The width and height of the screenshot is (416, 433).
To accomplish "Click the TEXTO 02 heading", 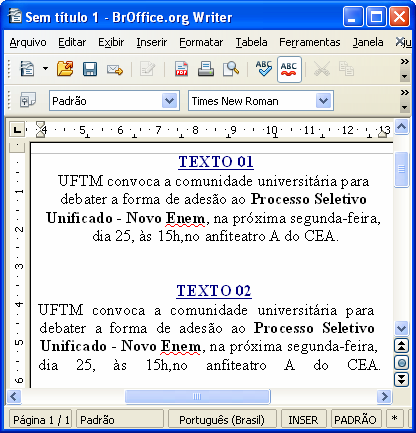I will tap(214, 290).
